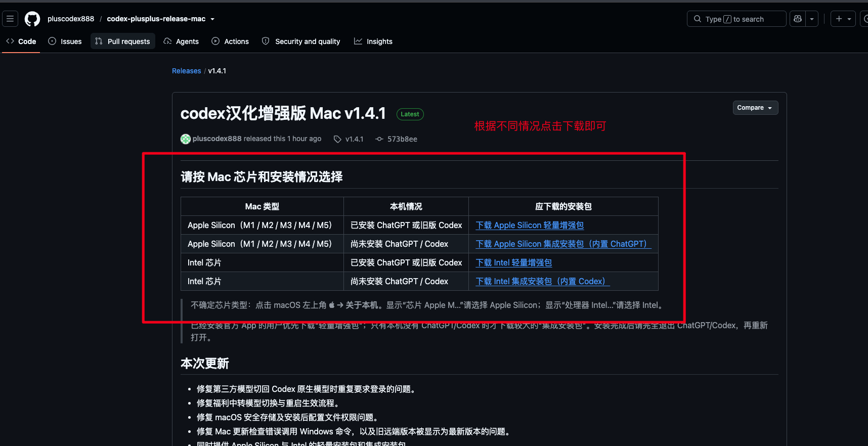Go to the GitHub homepage logo
The height and width of the screenshot is (446, 868).
32,19
